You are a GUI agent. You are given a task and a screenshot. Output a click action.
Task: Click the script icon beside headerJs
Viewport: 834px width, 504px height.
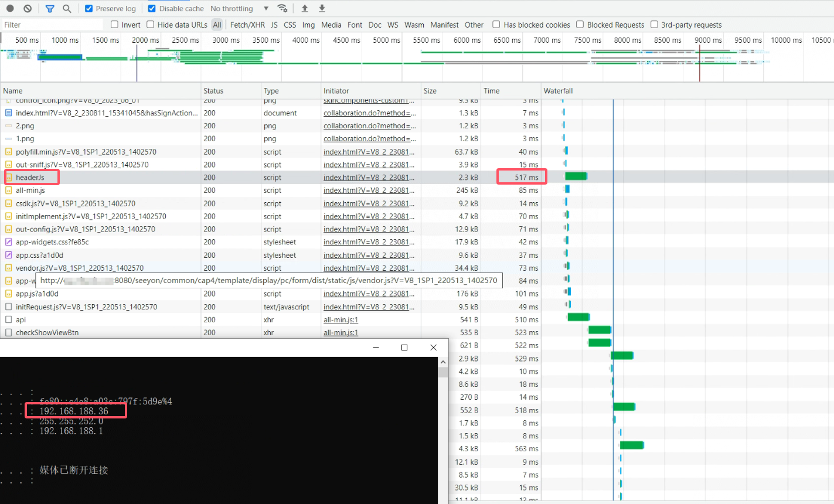tap(9, 178)
